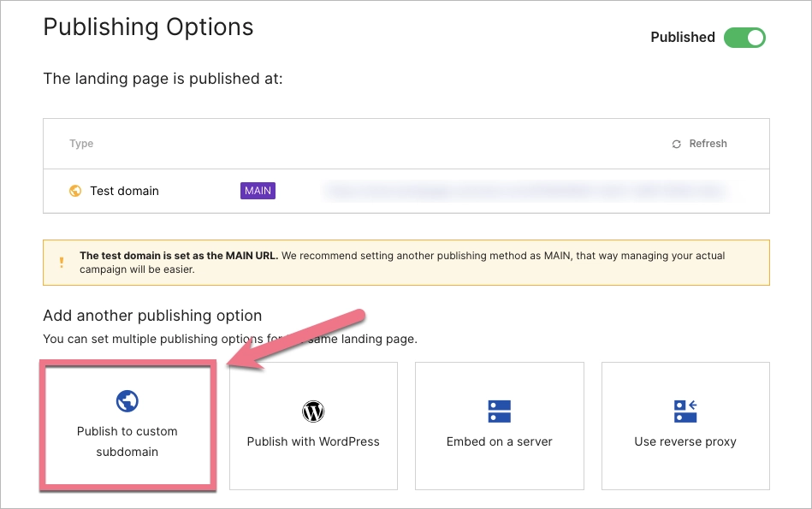812x509 pixels.
Task: Click the Embed on a server option
Action: (499, 425)
